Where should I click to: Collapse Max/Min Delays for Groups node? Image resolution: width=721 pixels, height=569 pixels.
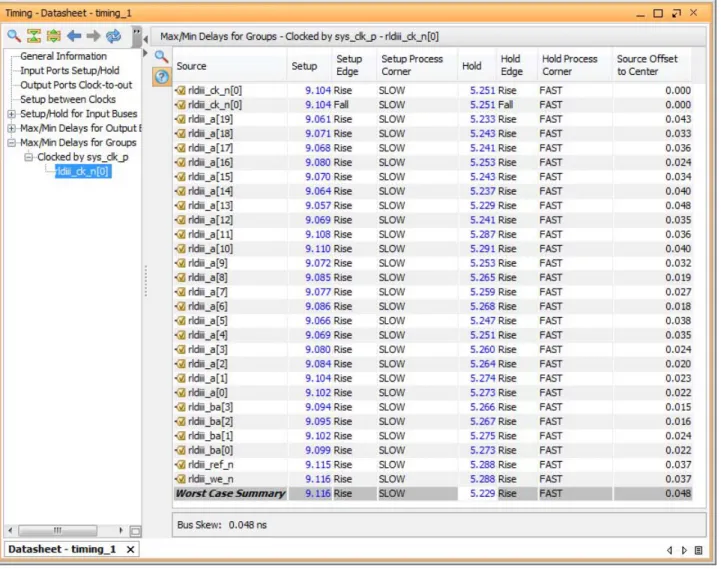point(12,143)
